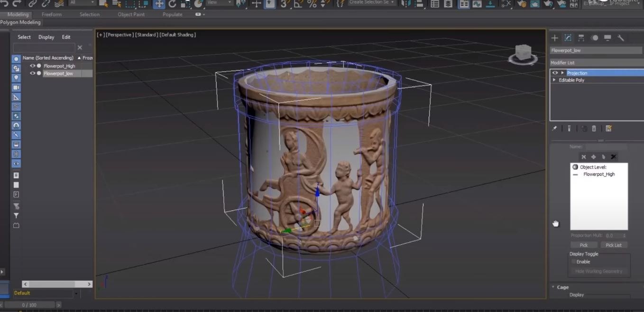Open the Hierarchy command panel tab

pos(581,38)
